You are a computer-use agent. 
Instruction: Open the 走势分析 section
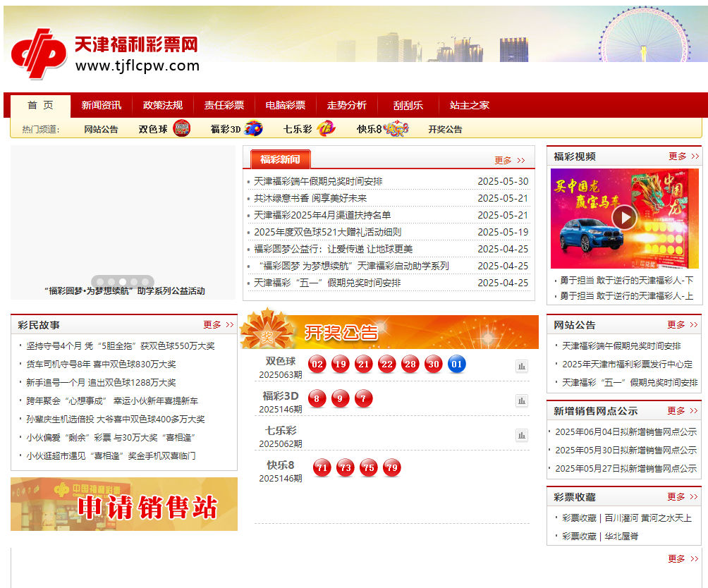(x=348, y=104)
